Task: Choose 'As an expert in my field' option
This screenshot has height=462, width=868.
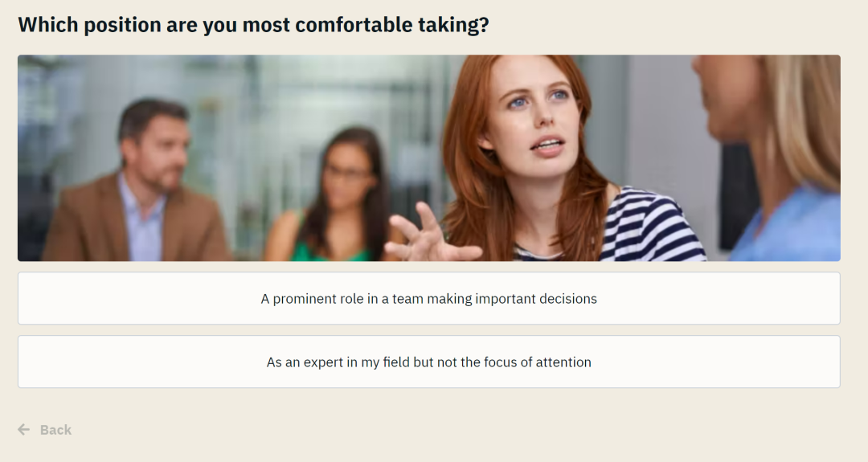Action: coord(429,362)
